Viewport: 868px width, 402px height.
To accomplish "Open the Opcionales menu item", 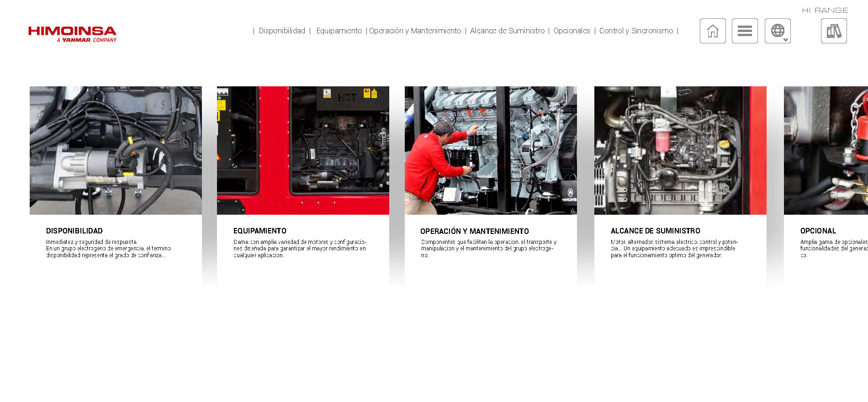I will point(572,31).
